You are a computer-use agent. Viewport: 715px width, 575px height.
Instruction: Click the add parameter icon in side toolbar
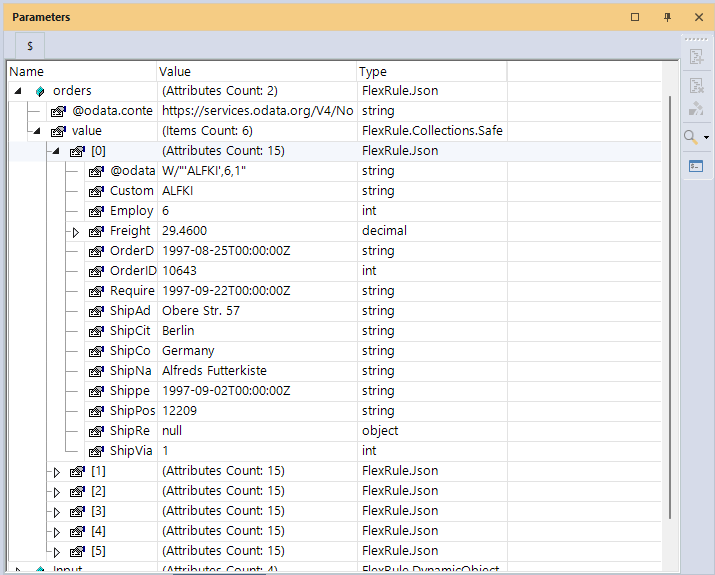coord(696,57)
